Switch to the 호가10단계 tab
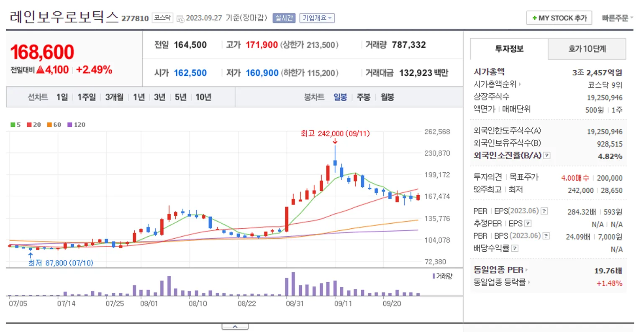This screenshot has height=332, width=644. [587, 49]
